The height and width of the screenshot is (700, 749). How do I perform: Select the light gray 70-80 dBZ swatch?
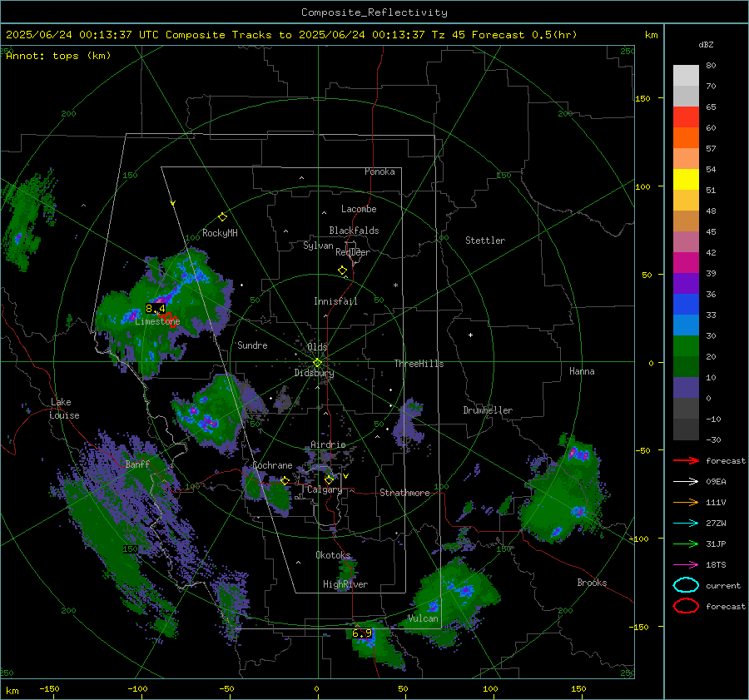(686, 76)
